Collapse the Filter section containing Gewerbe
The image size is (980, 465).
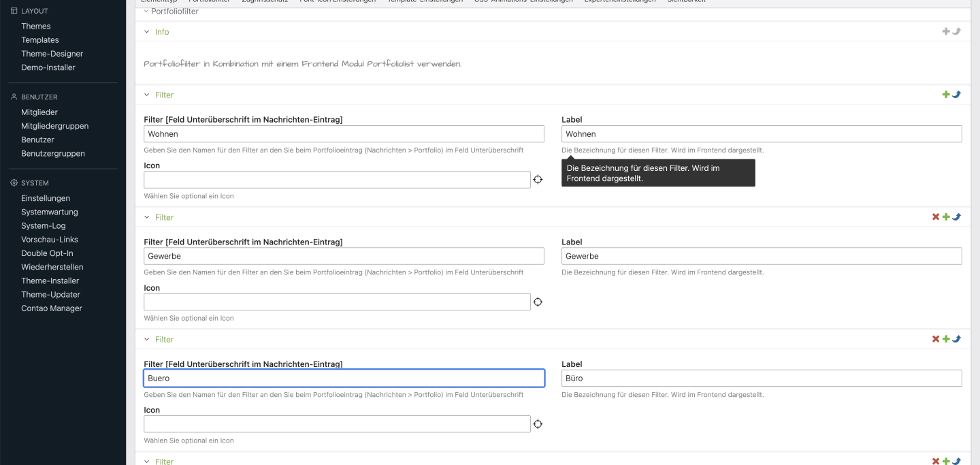(147, 218)
